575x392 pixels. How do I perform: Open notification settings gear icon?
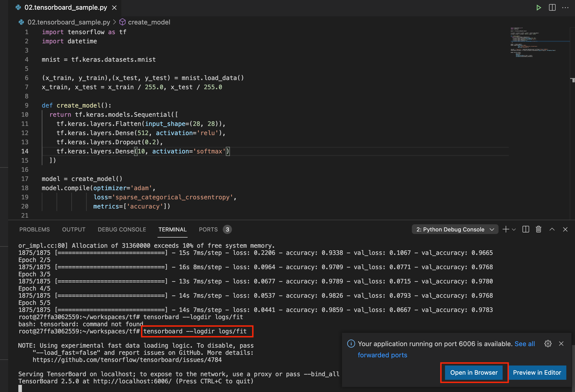pyautogui.click(x=548, y=344)
